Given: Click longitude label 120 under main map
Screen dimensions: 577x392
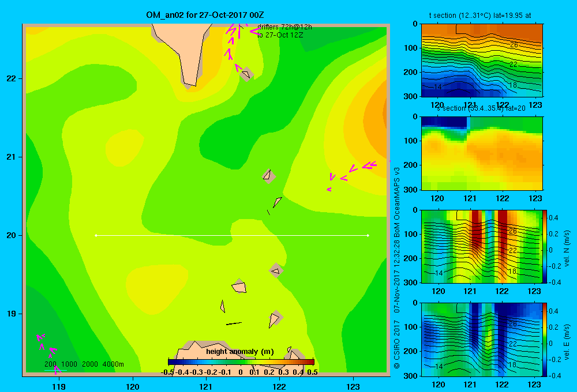Looking at the screenshot, I should point(133,386).
